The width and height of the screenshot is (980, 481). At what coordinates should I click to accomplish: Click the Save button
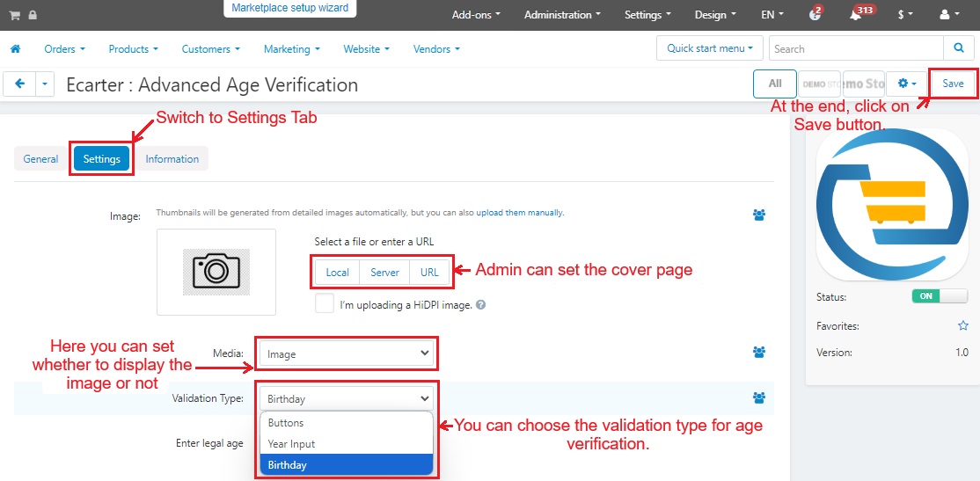tap(953, 84)
